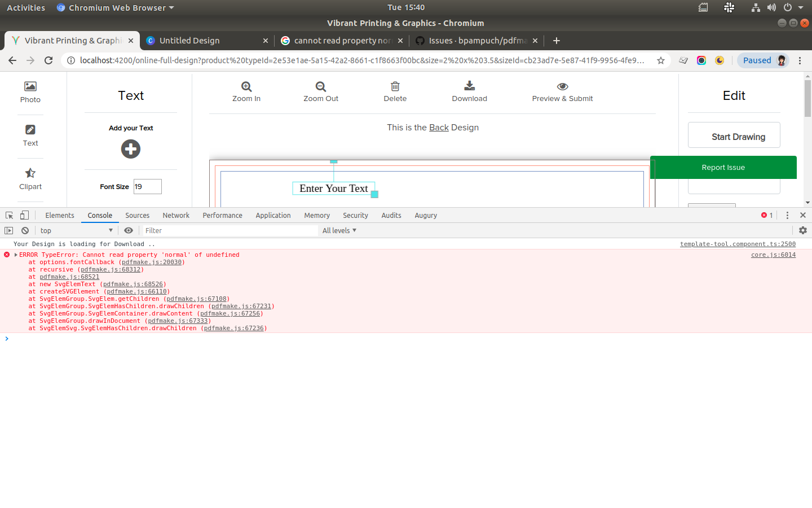Switch to the Elements tab in DevTools
The height and width of the screenshot is (508, 812).
(x=59, y=215)
